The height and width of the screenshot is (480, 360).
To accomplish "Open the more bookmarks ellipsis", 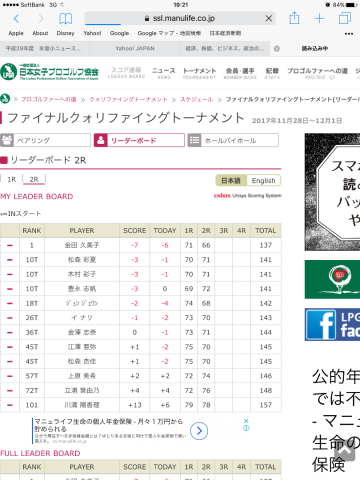I will 349,34.
